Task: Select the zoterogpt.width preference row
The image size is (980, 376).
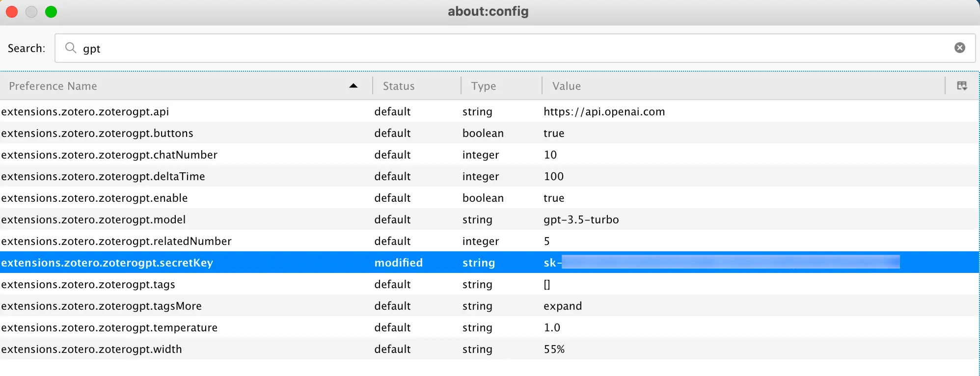Action: point(91,349)
